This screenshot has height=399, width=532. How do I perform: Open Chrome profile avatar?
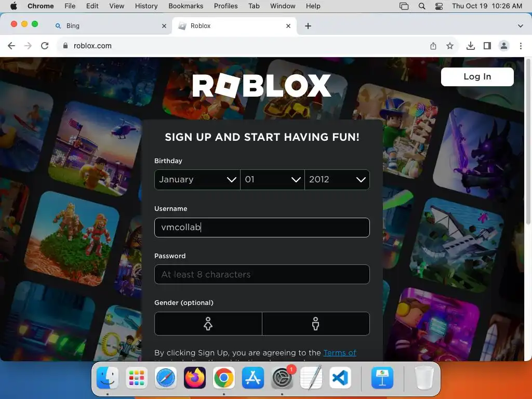click(x=504, y=46)
